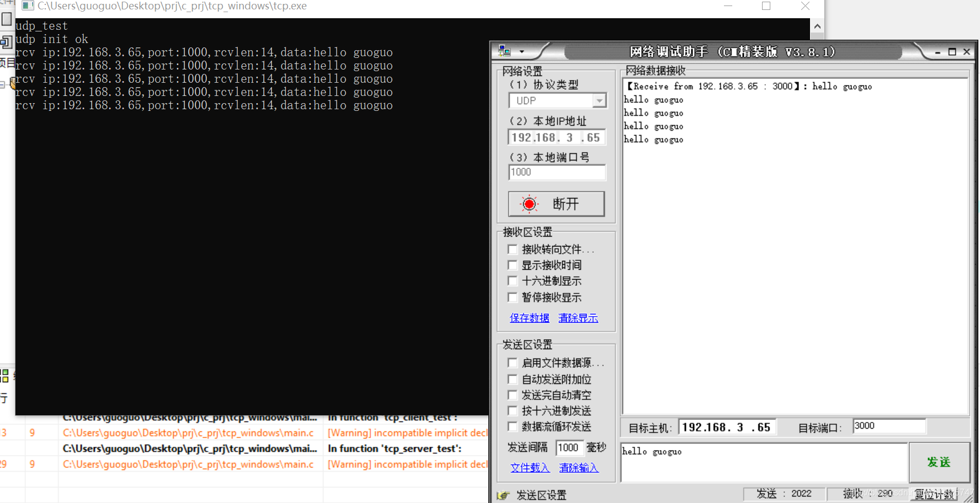This screenshot has width=980, height=503.
Task: Click the 复位计数 reset counter button
Action: (934, 494)
